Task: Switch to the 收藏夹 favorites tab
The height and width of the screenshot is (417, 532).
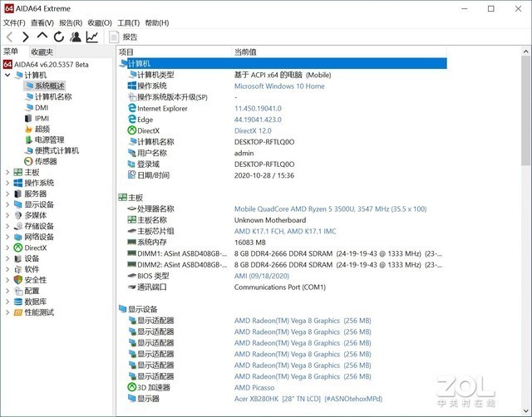Action: point(42,52)
